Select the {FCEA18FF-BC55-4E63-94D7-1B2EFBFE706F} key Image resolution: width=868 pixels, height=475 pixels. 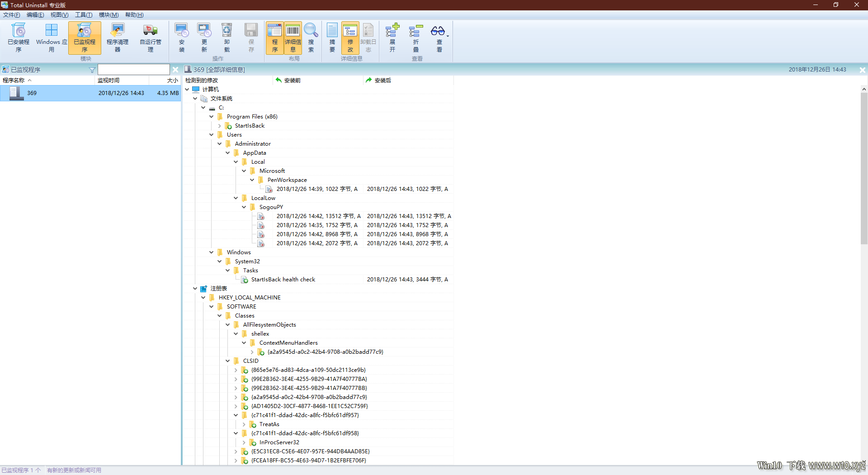(x=309, y=460)
